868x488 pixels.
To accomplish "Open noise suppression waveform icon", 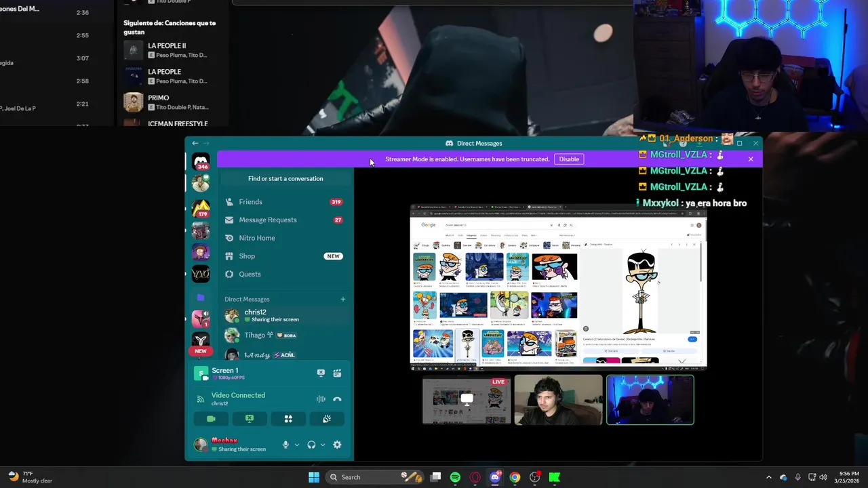I will 321,399.
